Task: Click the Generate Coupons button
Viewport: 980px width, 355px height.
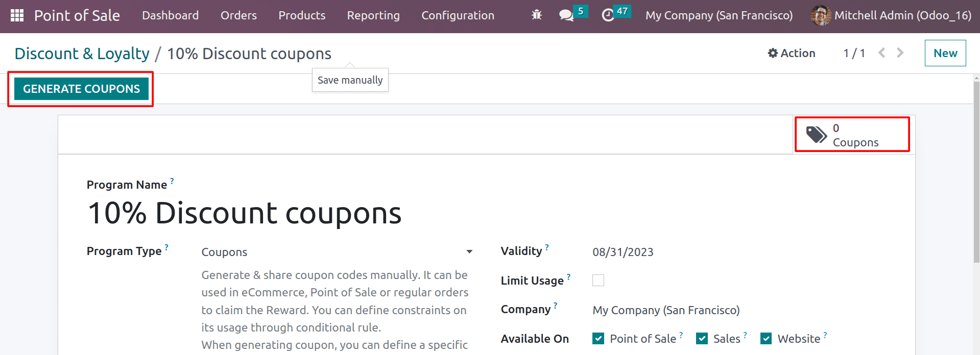Action: [x=81, y=89]
